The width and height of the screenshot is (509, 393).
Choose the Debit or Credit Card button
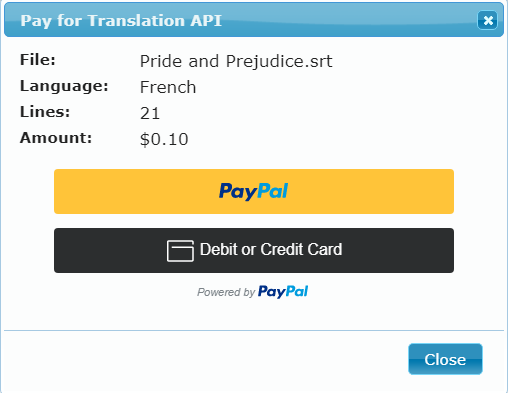(x=254, y=250)
